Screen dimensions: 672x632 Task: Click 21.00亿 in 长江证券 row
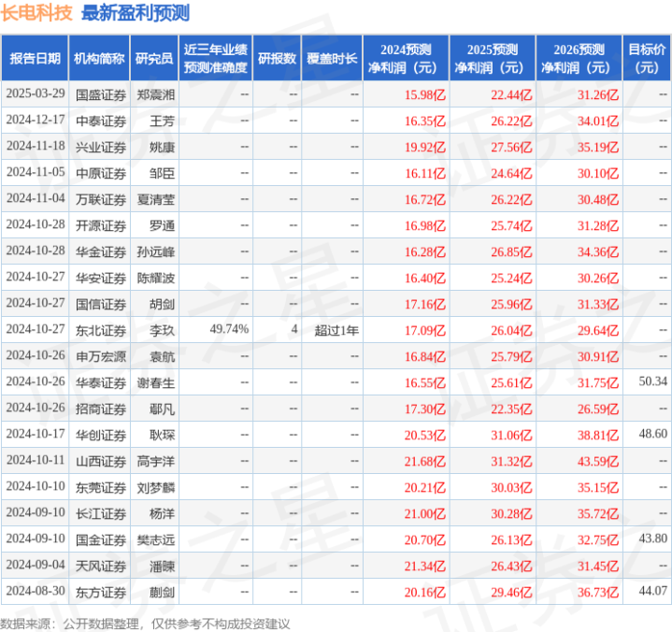point(425,513)
